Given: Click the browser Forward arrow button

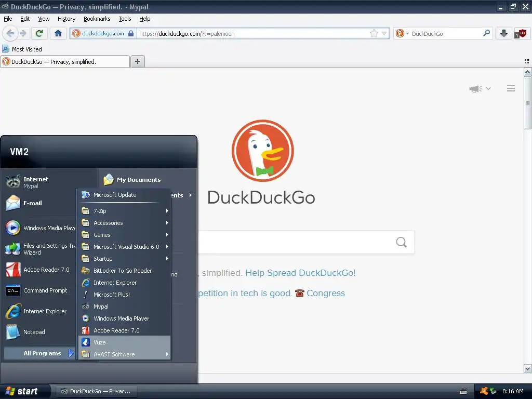Looking at the screenshot, I should (x=23, y=33).
